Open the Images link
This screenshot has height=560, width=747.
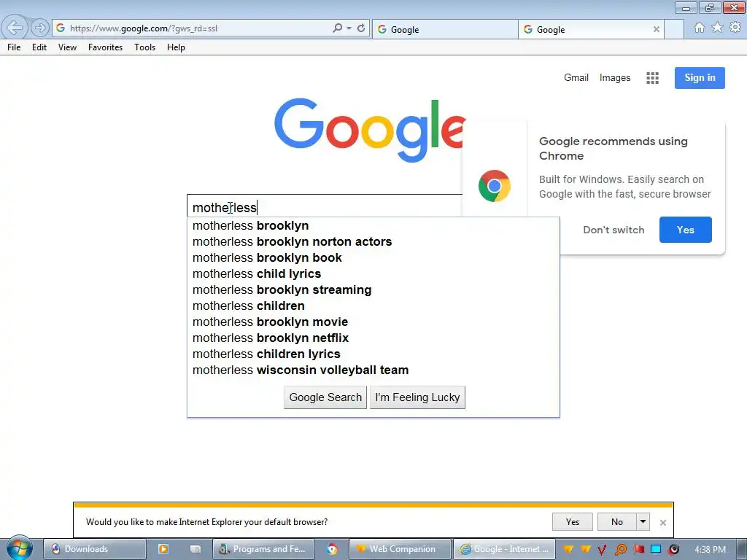point(614,77)
